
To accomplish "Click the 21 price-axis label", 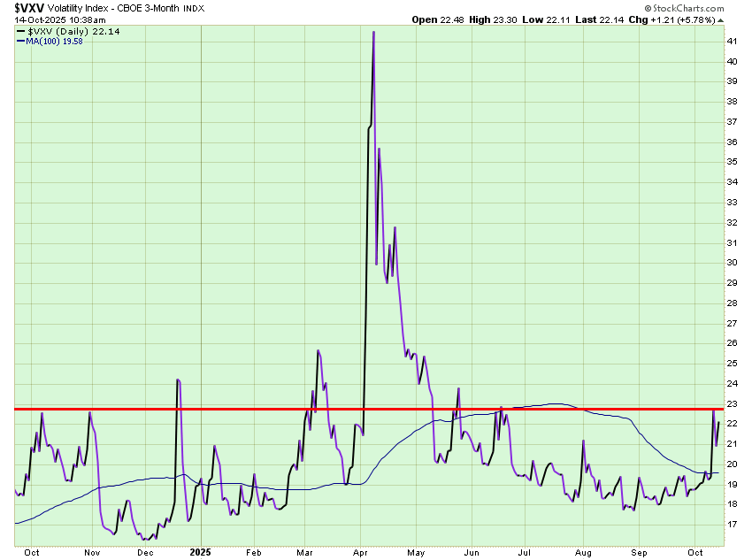I will pos(732,444).
